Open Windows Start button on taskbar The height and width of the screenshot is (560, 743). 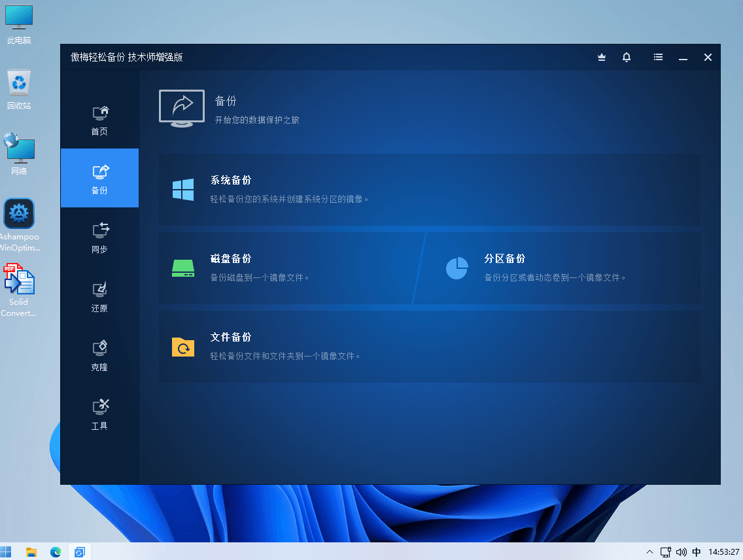click(6, 552)
